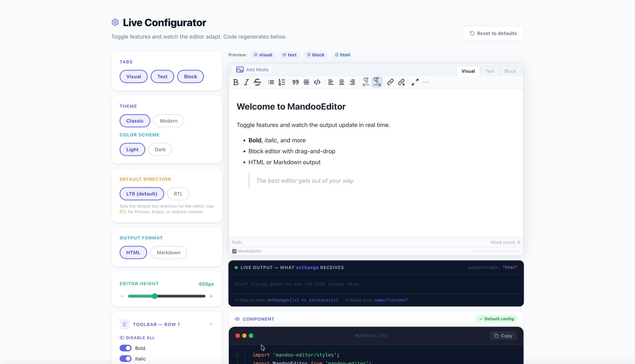Click the 'MyEditor.tsx' file name
Viewport: 635px width, 364px height.
pyautogui.click(x=371, y=336)
